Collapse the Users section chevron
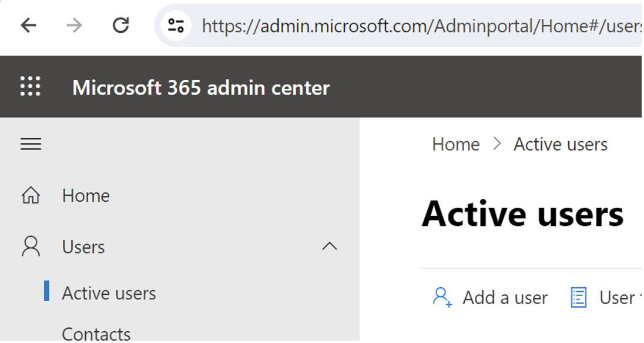 (x=330, y=247)
